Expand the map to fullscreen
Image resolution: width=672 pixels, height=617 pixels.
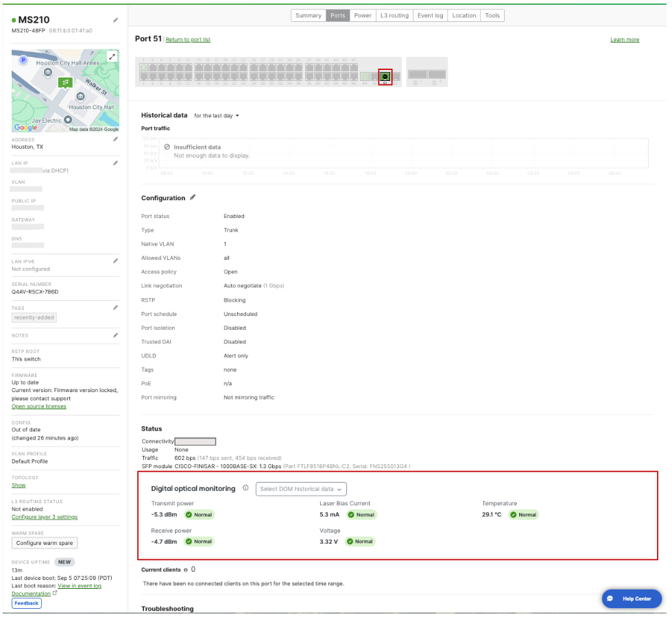click(112, 56)
